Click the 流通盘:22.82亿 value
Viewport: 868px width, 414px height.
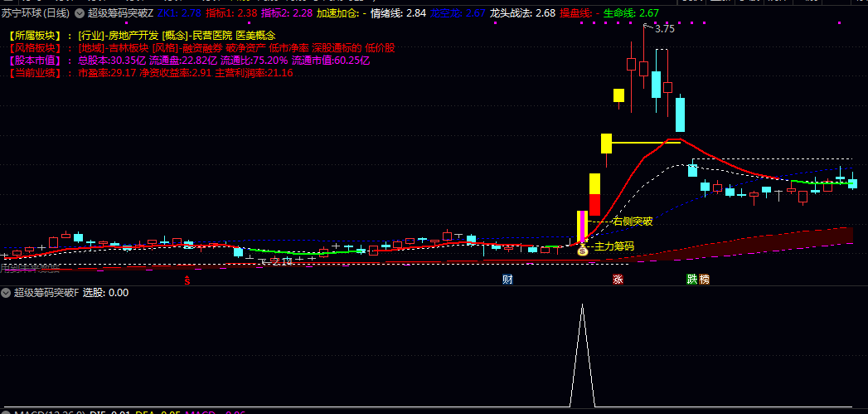[x=183, y=61]
